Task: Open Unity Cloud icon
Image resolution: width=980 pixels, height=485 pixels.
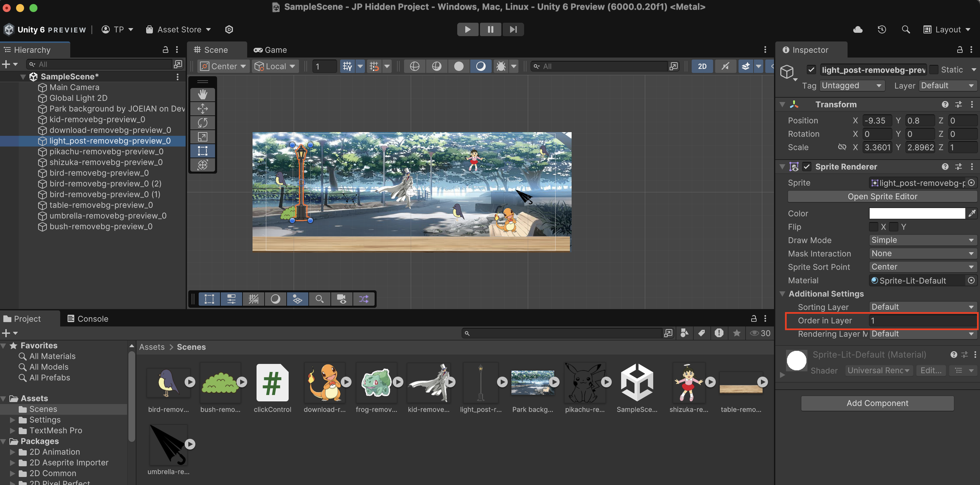Action: (x=858, y=29)
